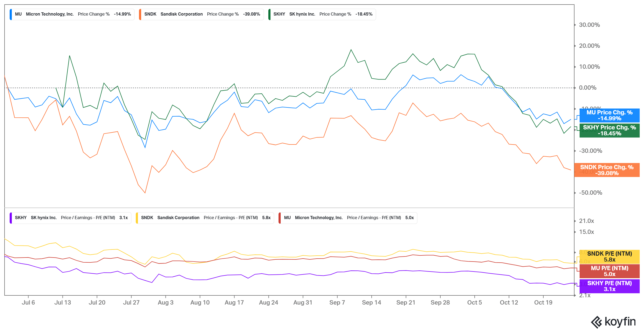Viewport: 644px width, 333px height.
Task: Click the 15.0x P/E axis tick label
Action: pos(586,232)
